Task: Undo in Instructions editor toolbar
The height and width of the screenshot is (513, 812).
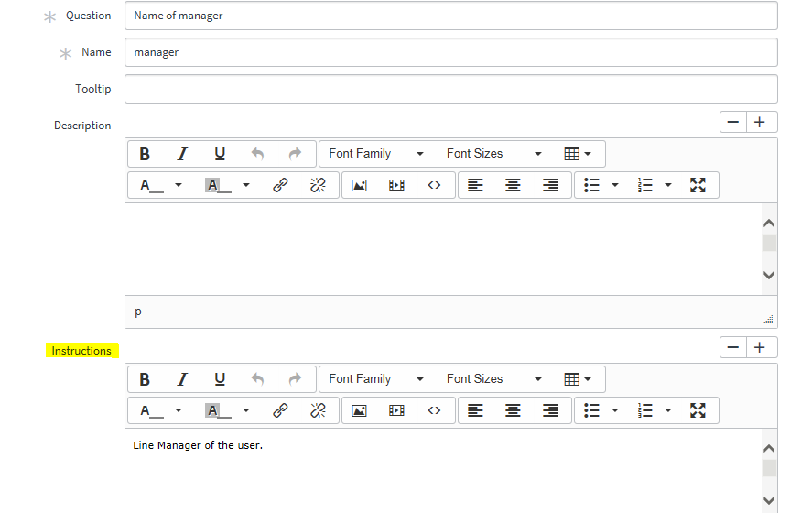Action: tap(257, 379)
